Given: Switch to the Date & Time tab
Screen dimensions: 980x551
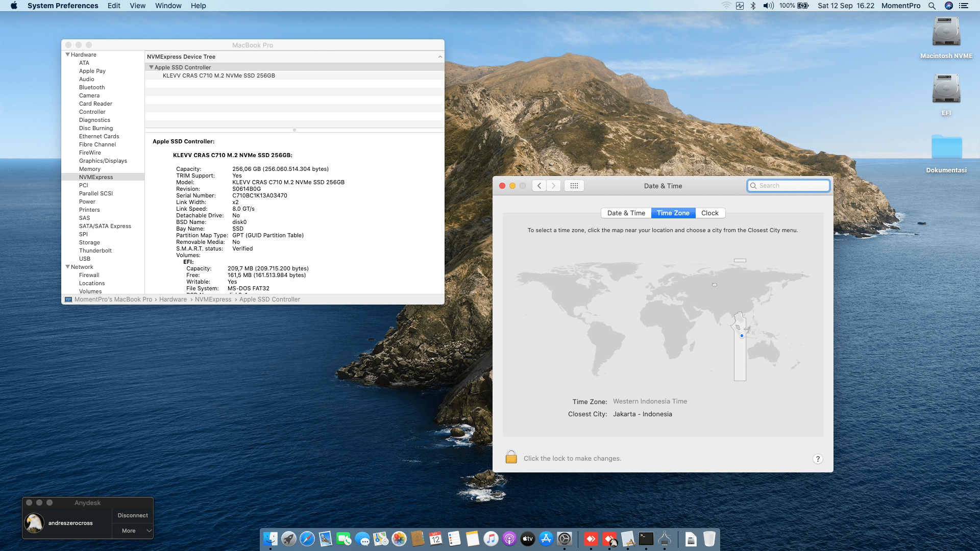Looking at the screenshot, I should [x=626, y=213].
